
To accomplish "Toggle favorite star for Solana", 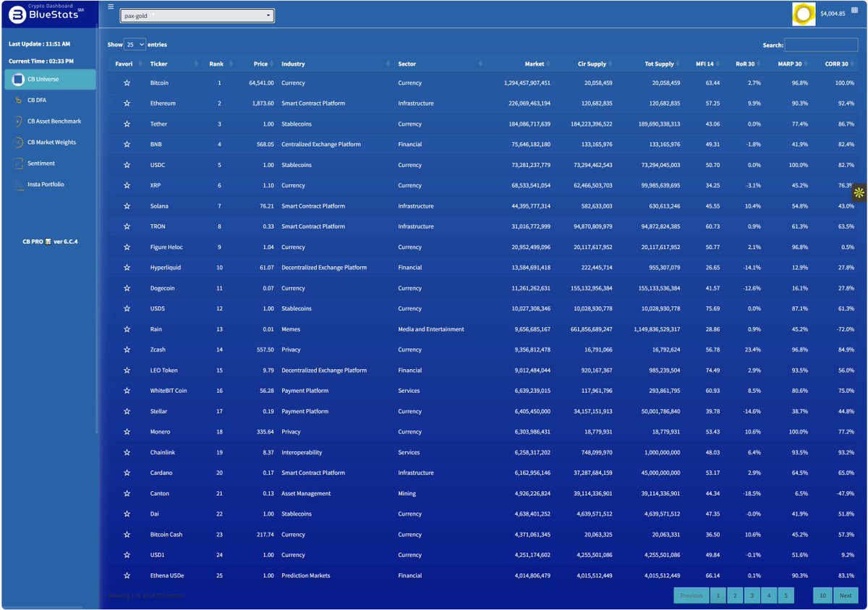I will click(127, 206).
